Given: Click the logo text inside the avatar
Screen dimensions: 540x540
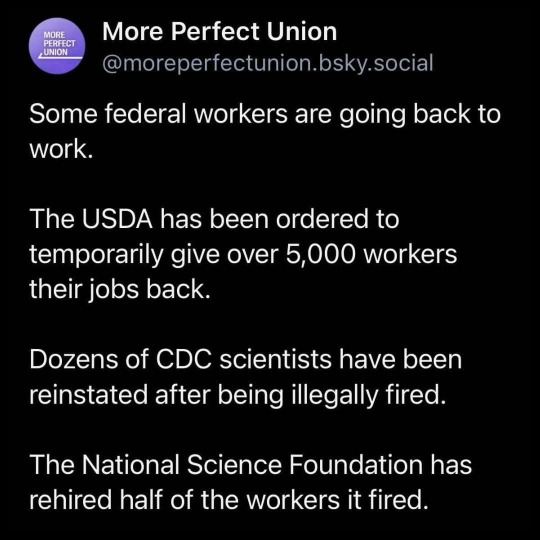Looking at the screenshot, I should coord(59,44).
